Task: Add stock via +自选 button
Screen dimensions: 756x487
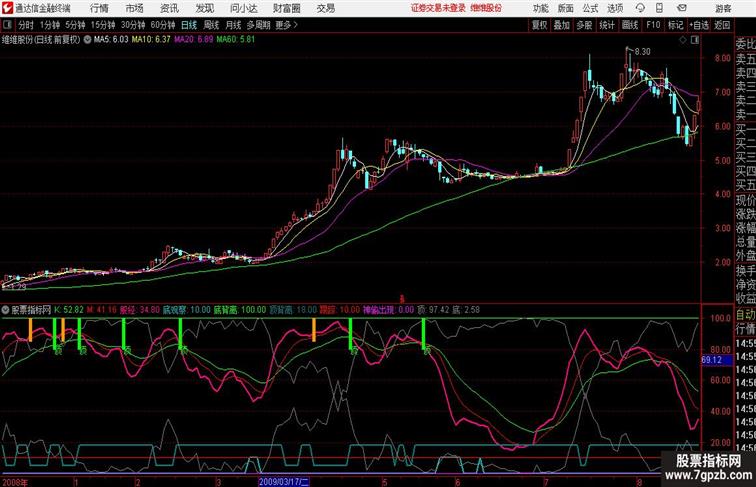Action: [699, 25]
